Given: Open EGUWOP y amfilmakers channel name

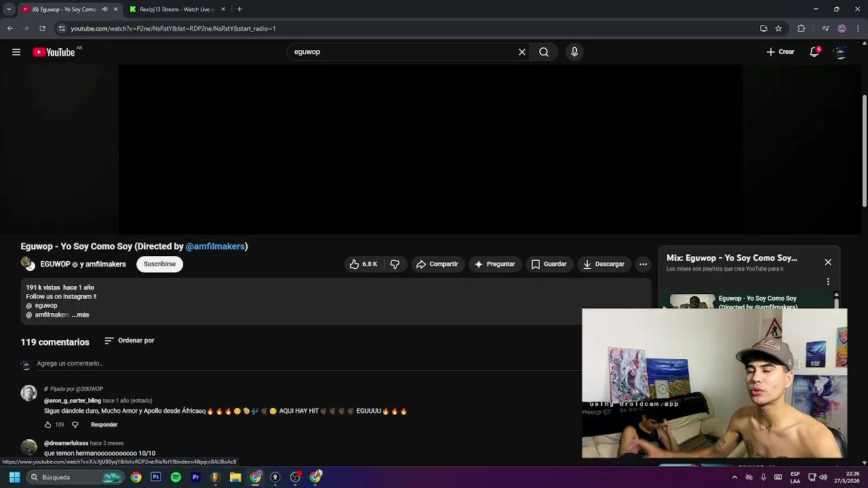Looking at the screenshot, I should click(x=83, y=264).
